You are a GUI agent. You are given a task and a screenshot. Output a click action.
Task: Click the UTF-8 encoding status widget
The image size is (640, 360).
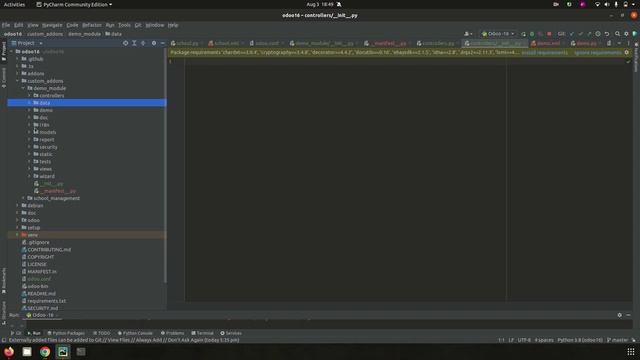pos(524,340)
